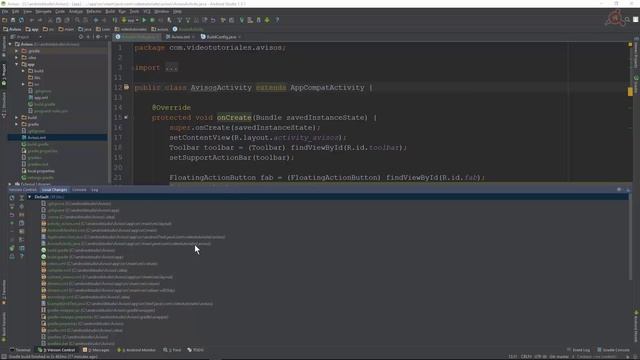Click the Save All toolbar icon

tap(13, 20)
